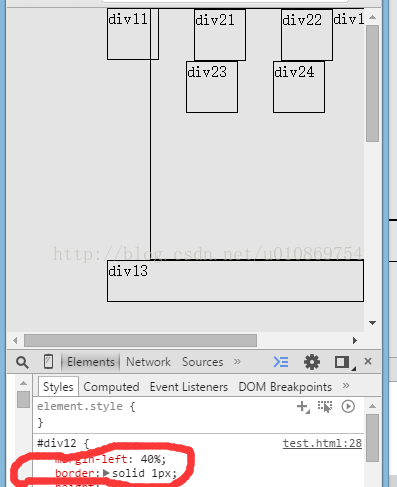Click the page's vertical scrollbar thumb

(372, 84)
